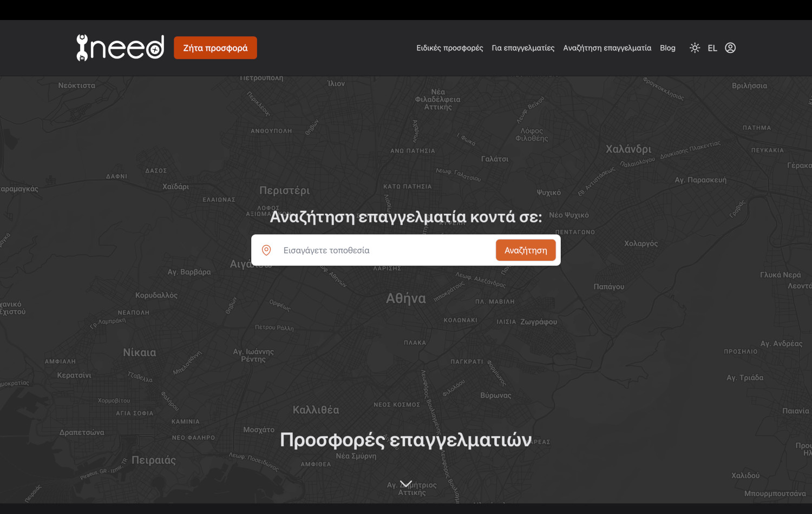Click the Βύρωνας label on the map
Image resolution: width=812 pixels, height=514 pixels.
coord(496,396)
